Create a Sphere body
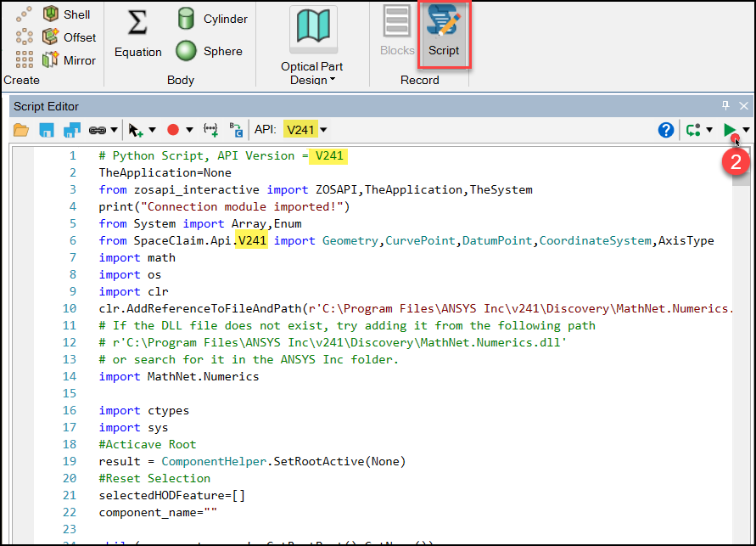 tap(210, 51)
